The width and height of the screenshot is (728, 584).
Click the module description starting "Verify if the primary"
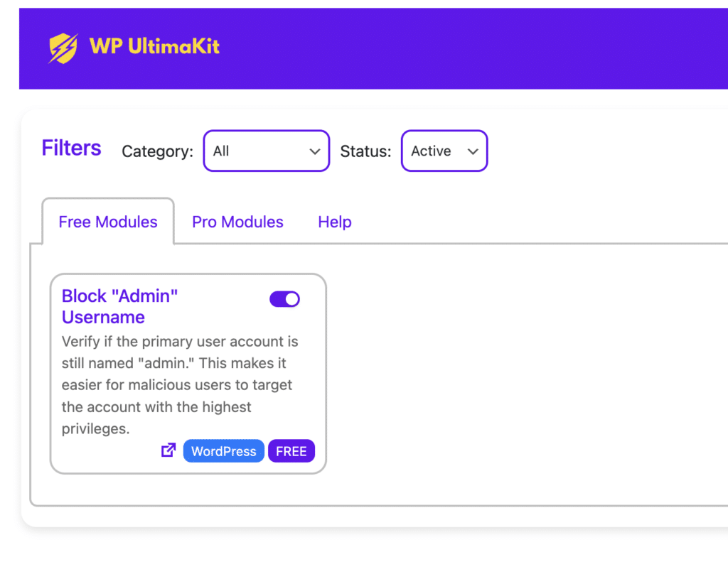point(180,385)
